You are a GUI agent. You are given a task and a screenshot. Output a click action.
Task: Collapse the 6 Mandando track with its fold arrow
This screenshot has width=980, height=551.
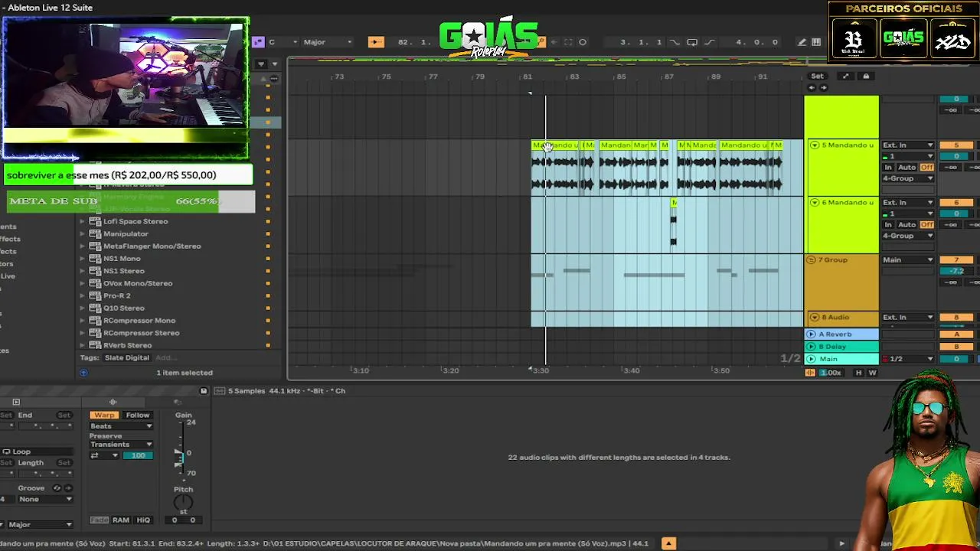(814, 203)
